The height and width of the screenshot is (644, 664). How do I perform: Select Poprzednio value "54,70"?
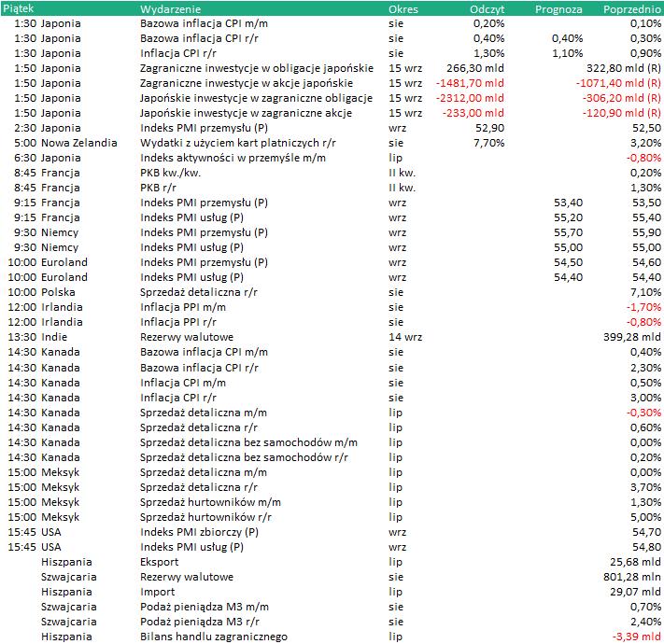click(x=646, y=532)
